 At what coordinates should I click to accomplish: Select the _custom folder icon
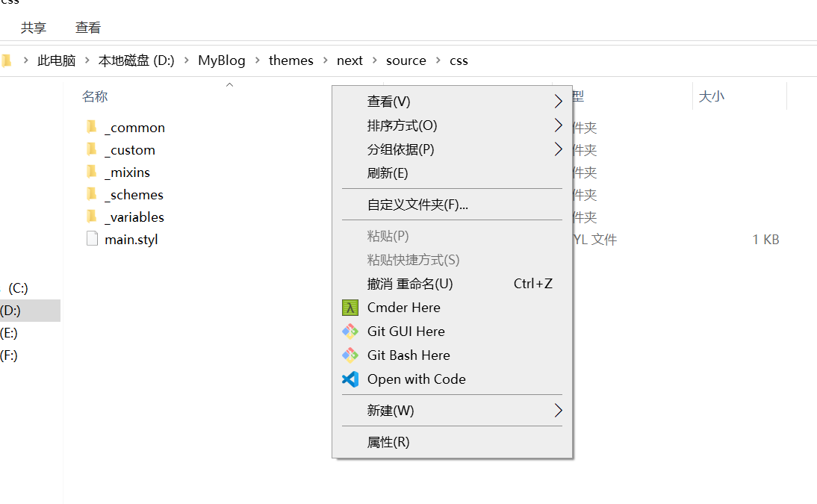coord(92,150)
